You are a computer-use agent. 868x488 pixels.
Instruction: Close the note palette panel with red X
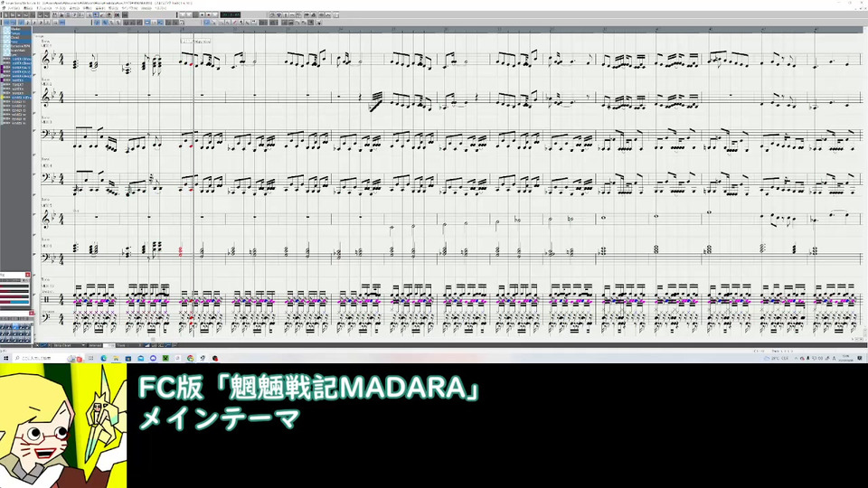click(32, 314)
